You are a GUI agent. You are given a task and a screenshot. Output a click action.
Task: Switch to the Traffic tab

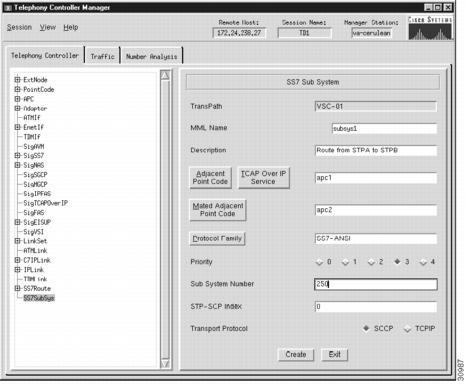[102, 56]
